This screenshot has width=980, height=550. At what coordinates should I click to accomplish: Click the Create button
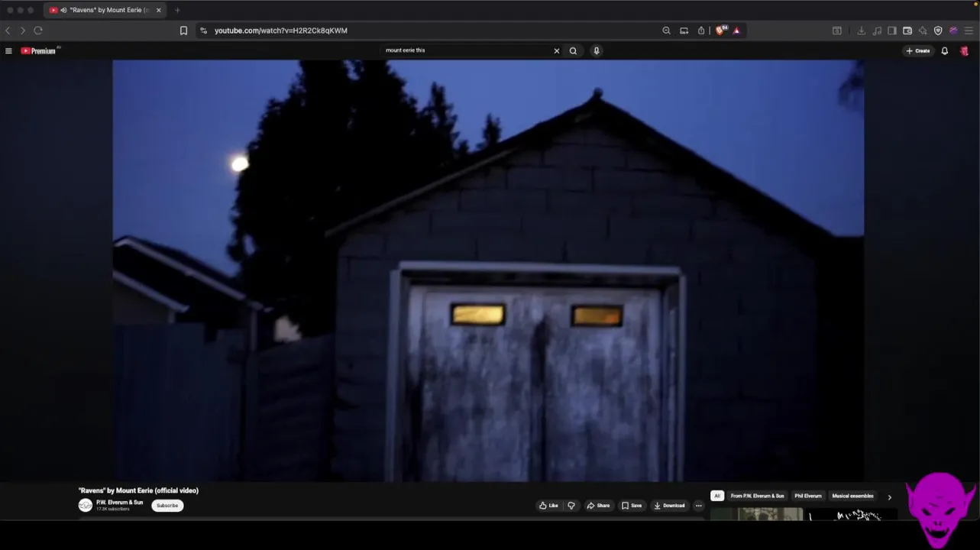click(918, 51)
